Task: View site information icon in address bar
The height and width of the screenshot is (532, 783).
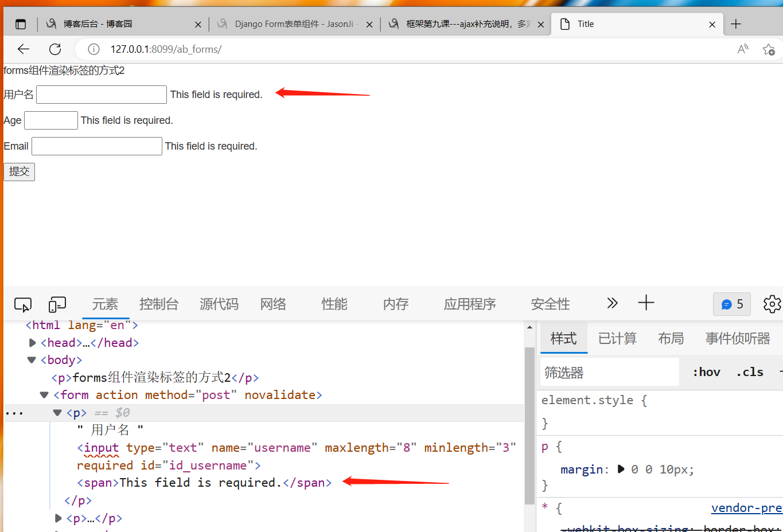Action: [94, 49]
